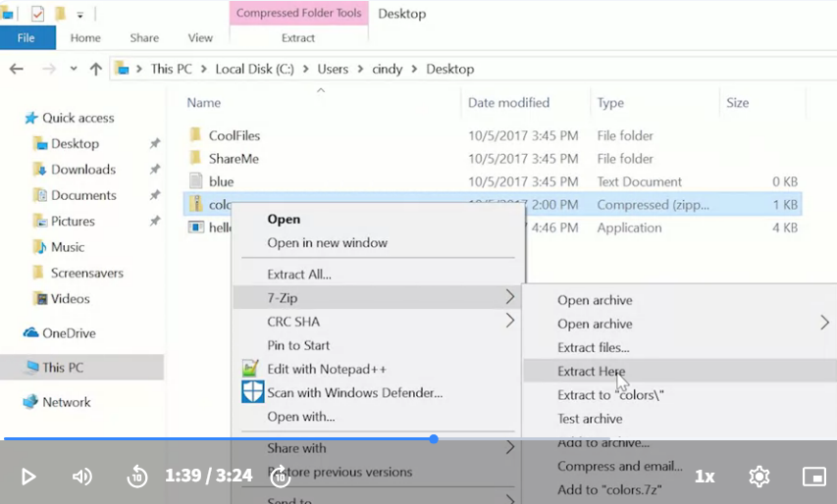Expand the 7-Zip submenu arrow
Image resolution: width=837 pixels, height=504 pixels.
[510, 297]
